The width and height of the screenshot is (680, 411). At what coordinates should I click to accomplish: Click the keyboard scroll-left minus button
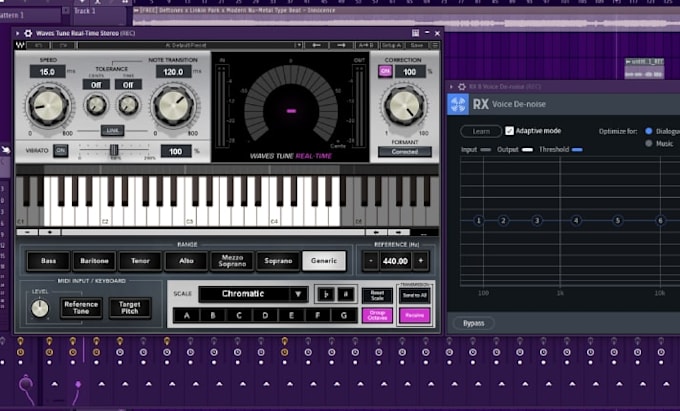click(x=27, y=232)
